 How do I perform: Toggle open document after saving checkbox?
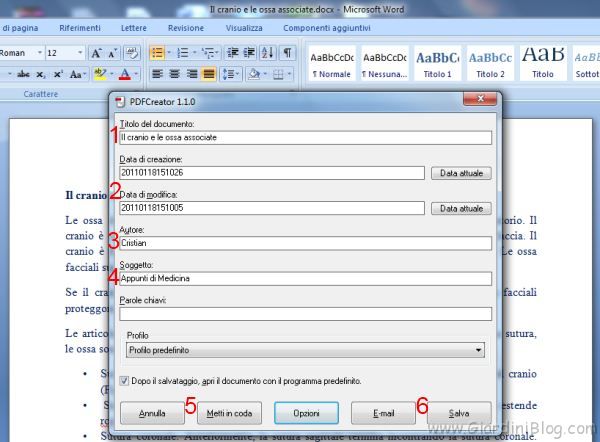(124, 381)
